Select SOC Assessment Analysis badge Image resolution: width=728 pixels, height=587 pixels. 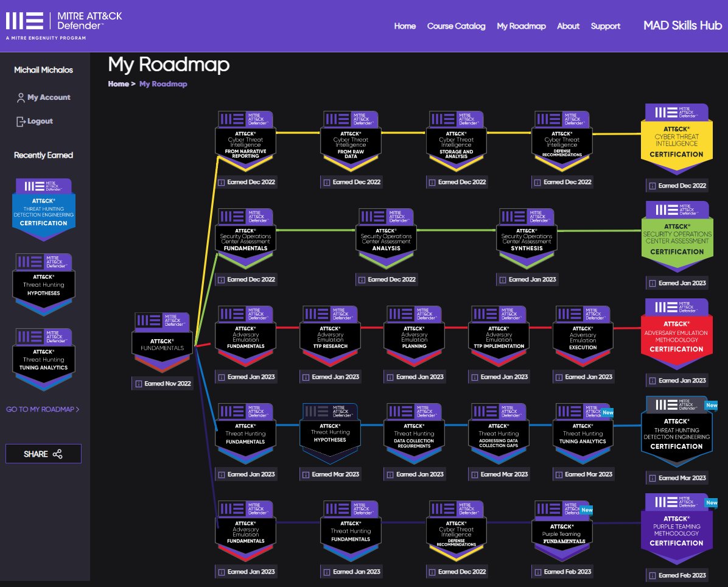[387, 239]
